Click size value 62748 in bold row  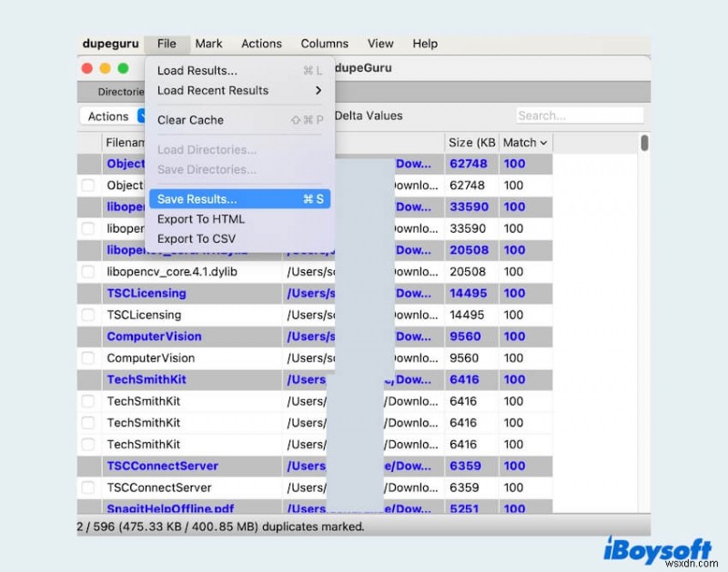tap(469, 164)
